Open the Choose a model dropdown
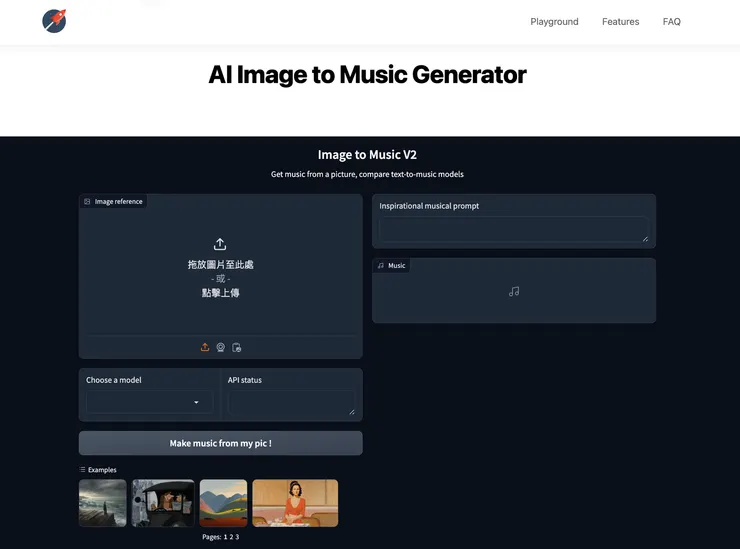Screen dimensions: 740x549 150,402
